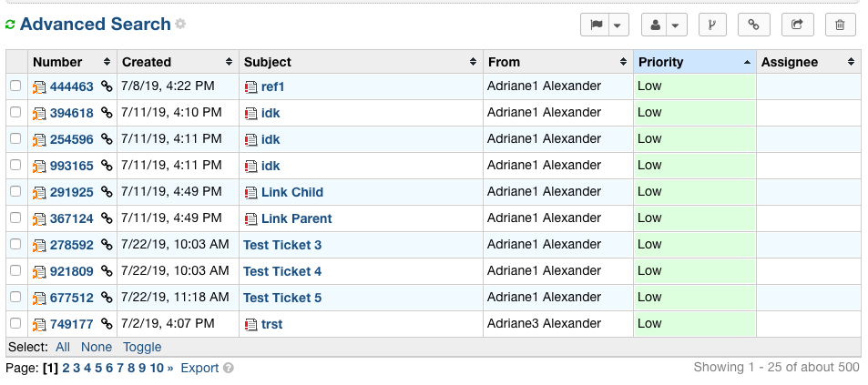Click the thread icon beside subject trst
This screenshot has width=868, height=385.
pos(251,324)
